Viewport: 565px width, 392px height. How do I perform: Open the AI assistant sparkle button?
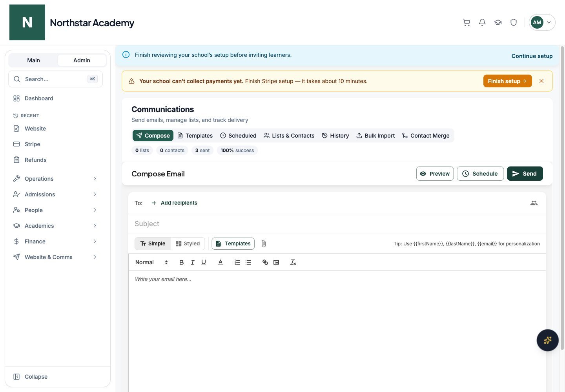coord(548,340)
